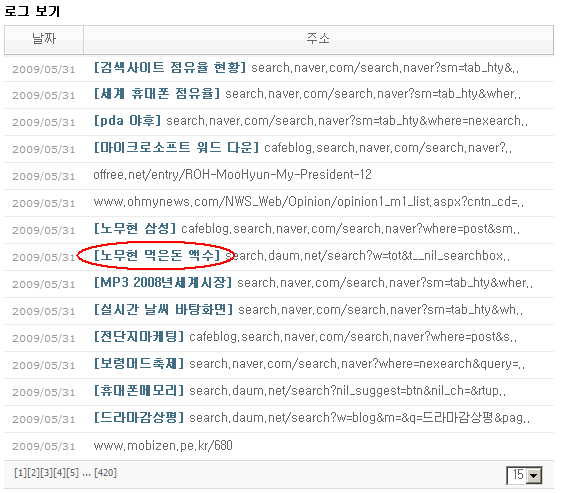The height and width of the screenshot is (493, 563).
Task: Click the 날짜 column header
Action: pos(44,39)
